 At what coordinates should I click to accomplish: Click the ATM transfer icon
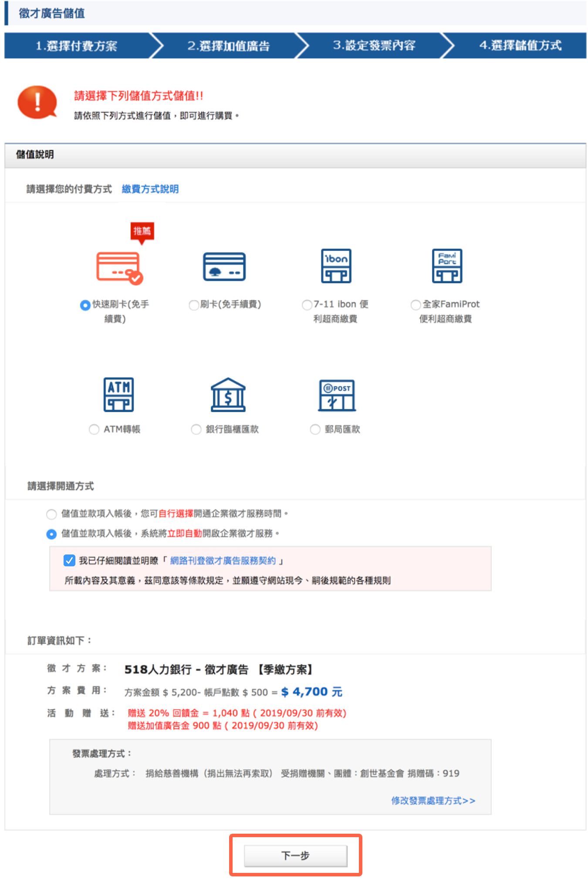tap(118, 394)
